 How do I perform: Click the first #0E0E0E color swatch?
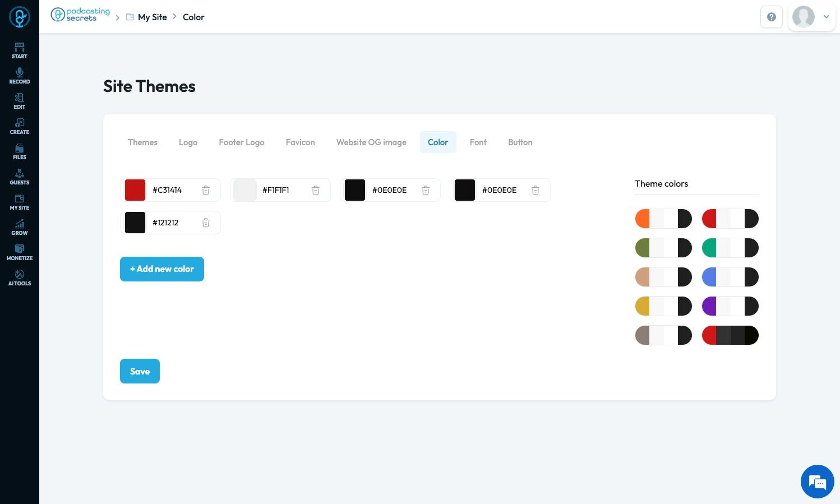tap(355, 190)
